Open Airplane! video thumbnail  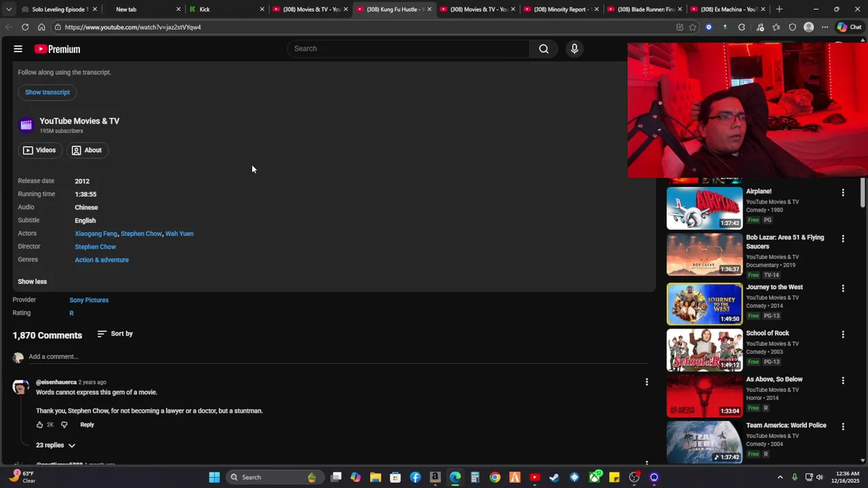[x=705, y=208]
